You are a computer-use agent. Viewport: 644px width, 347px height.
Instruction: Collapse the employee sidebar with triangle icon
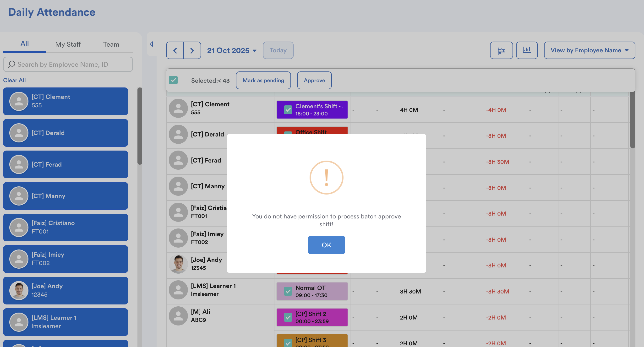pos(152,44)
